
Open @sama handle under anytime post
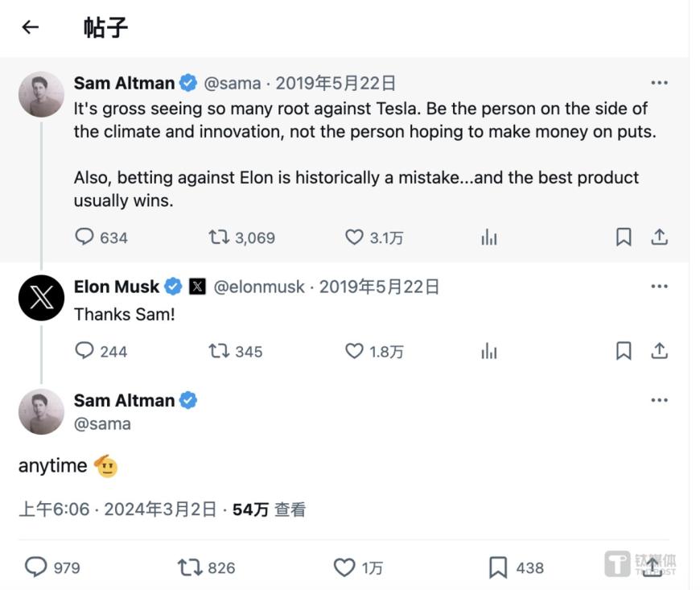102,423
